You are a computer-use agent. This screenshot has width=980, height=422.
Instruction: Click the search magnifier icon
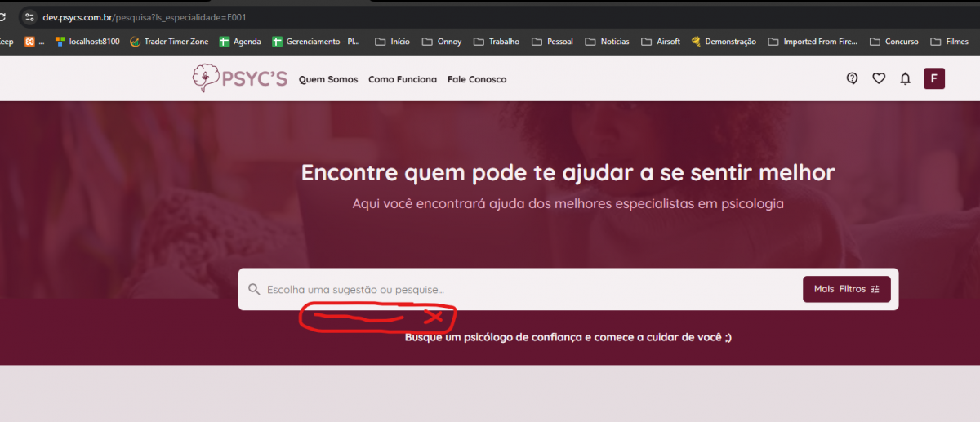(x=254, y=289)
